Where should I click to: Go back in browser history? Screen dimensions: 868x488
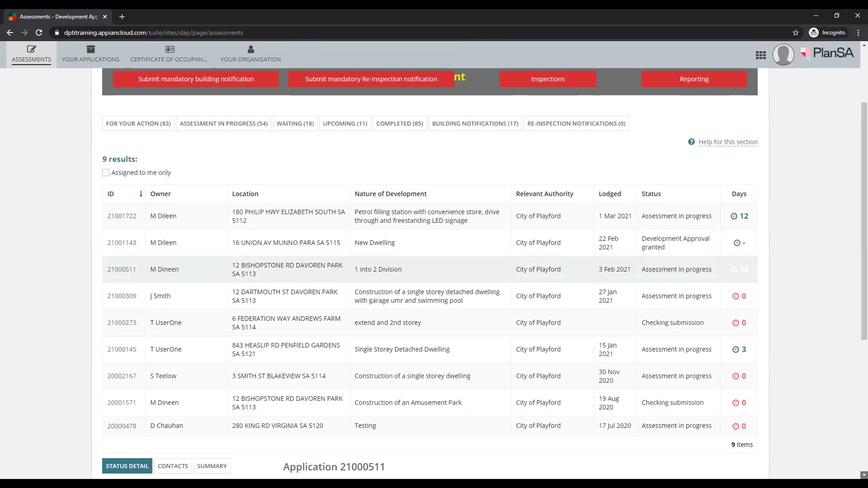[10, 33]
